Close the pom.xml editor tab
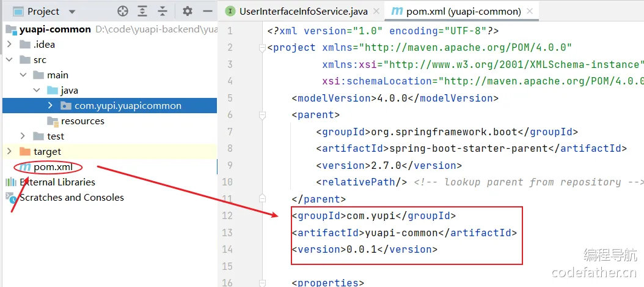Viewport: 644px width, 287px height. pyautogui.click(x=530, y=12)
